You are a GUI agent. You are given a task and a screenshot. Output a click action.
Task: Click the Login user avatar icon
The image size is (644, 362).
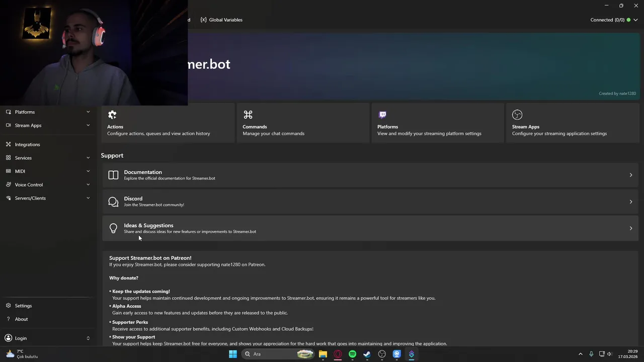(8, 338)
